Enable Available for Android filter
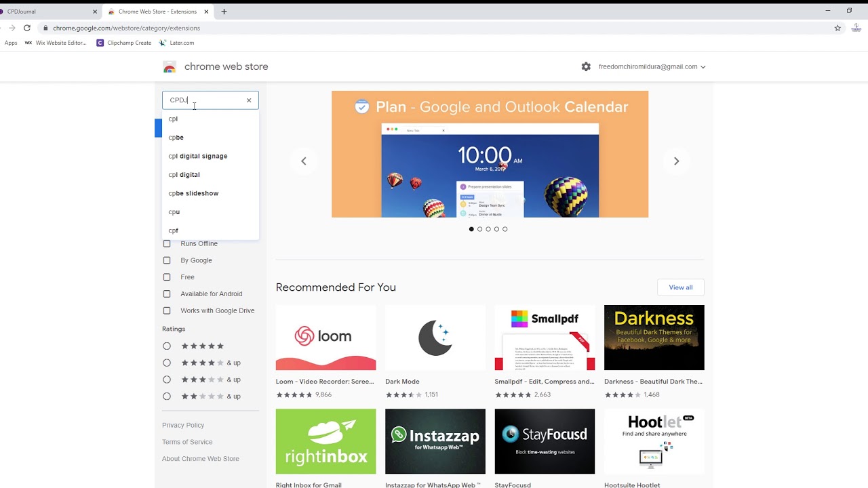This screenshot has height=488, width=868. 167,293
